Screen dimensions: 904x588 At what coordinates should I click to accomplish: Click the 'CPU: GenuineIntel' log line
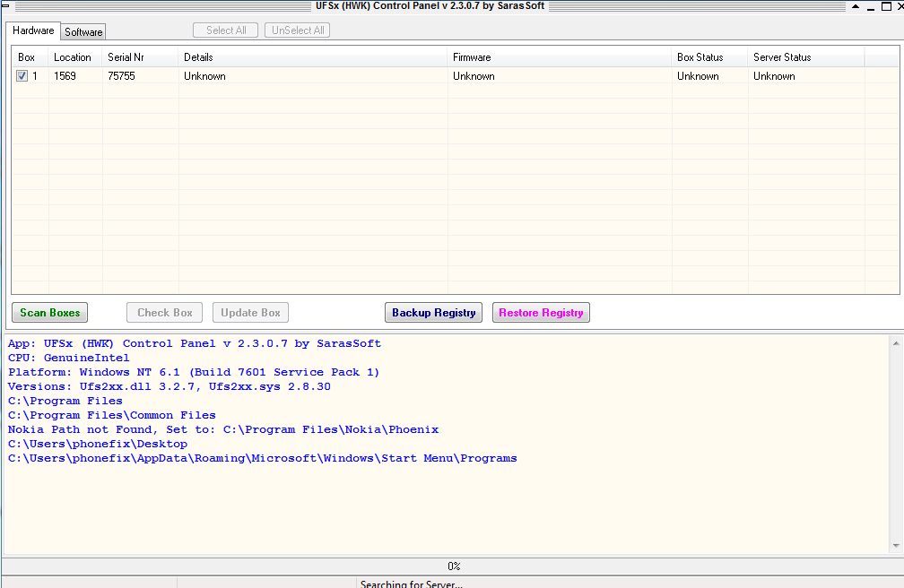click(x=68, y=358)
